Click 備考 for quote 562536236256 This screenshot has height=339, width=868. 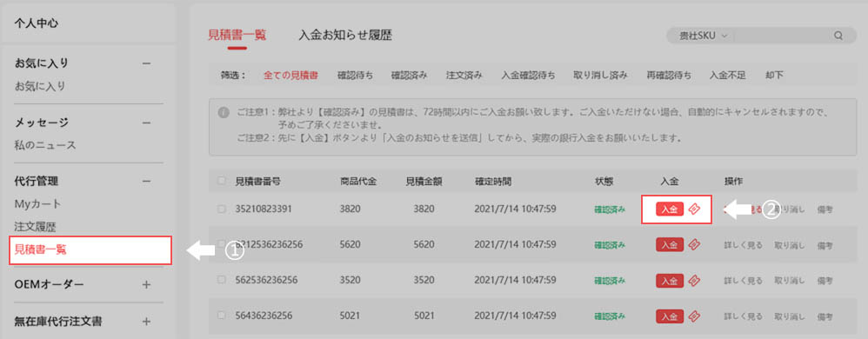(825, 281)
